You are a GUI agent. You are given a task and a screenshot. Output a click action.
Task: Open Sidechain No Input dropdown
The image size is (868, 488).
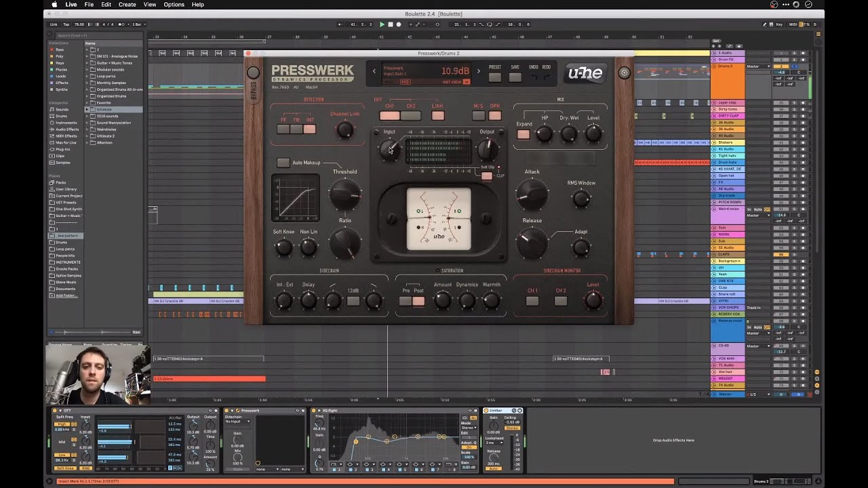(237, 422)
